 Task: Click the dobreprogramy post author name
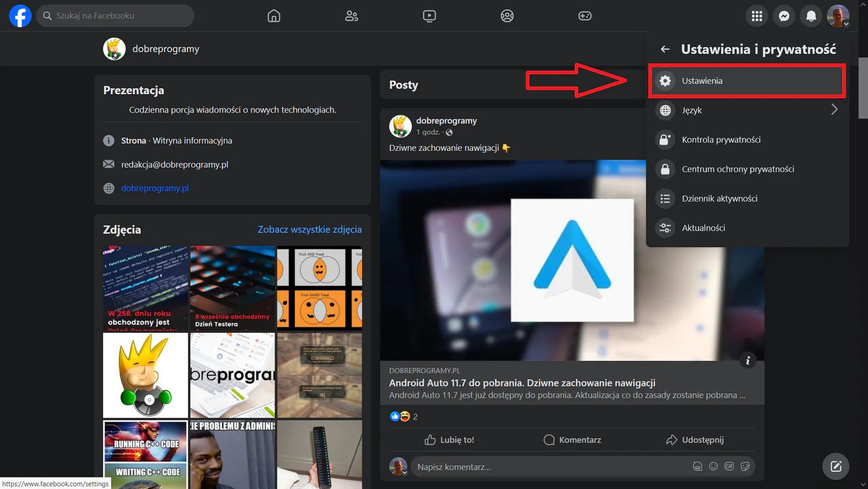pyautogui.click(x=447, y=121)
